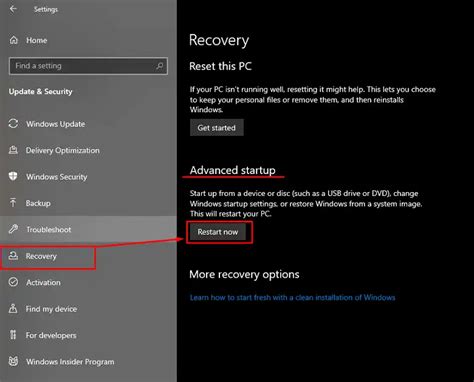Focus the Find a setting search box

coord(88,66)
